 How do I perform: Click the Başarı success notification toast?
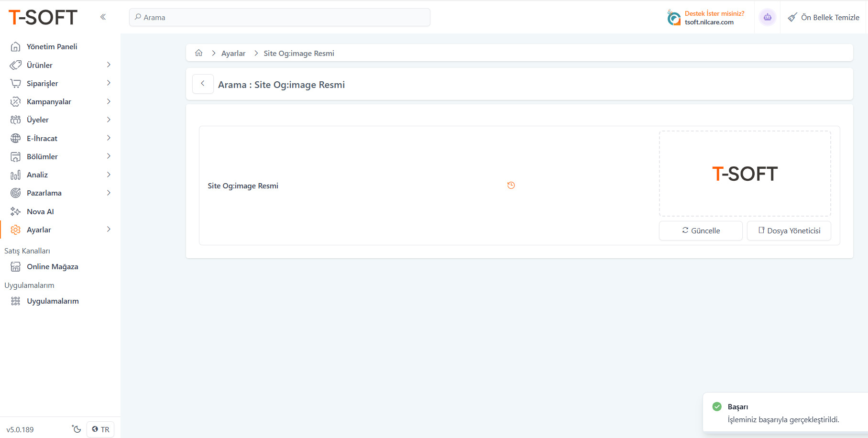click(x=785, y=412)
